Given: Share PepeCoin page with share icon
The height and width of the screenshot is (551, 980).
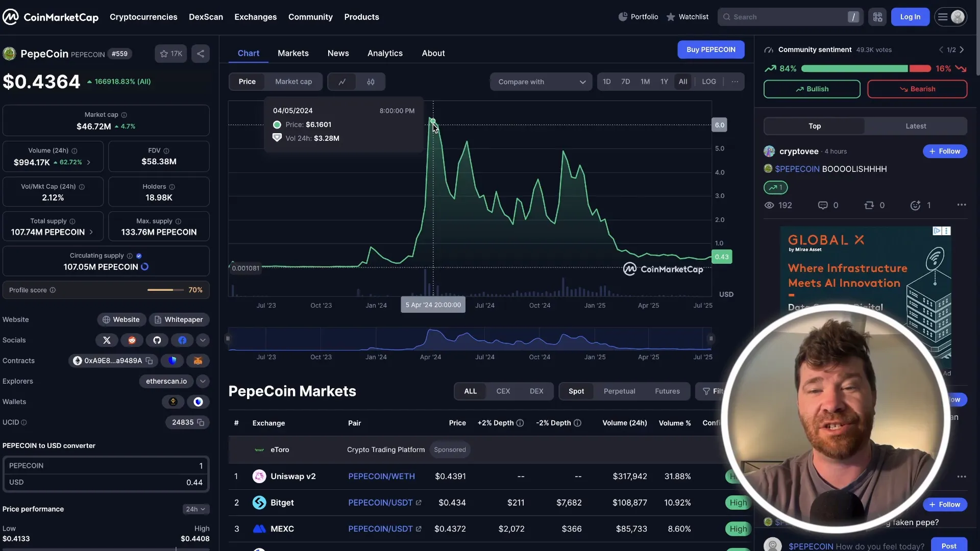Looking at the screenshot, I should [x=201, y=54].
